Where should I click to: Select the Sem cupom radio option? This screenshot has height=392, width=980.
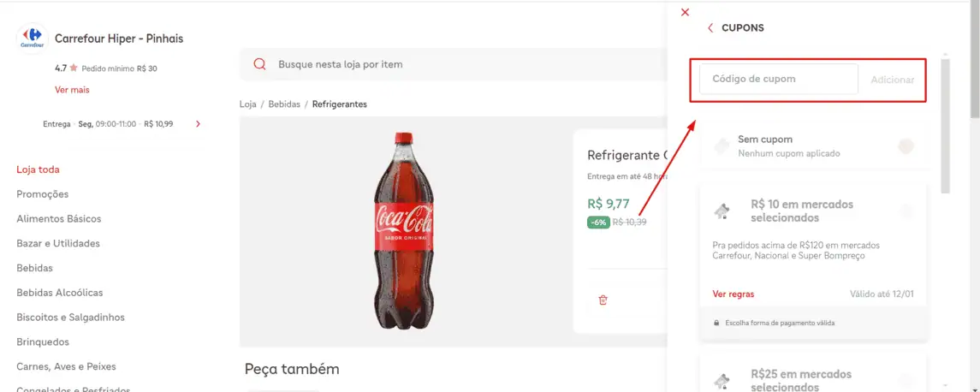point(906,146)
